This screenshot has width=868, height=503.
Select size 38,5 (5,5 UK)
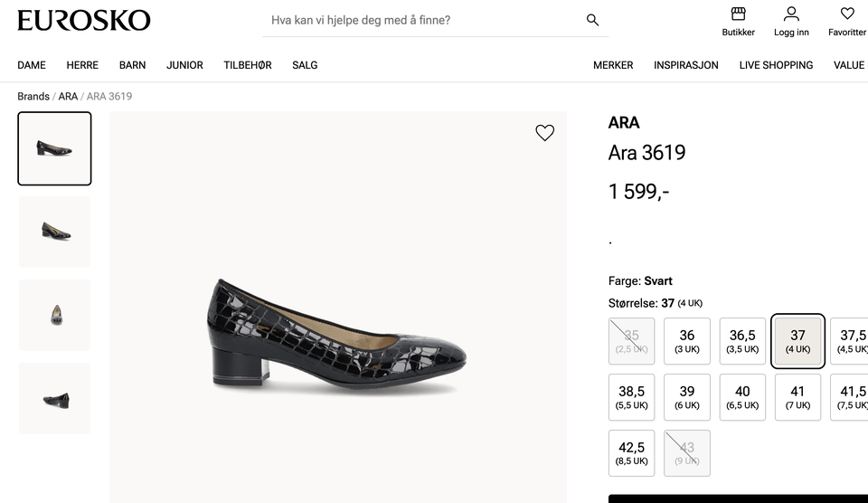click(x=631, y=397)
